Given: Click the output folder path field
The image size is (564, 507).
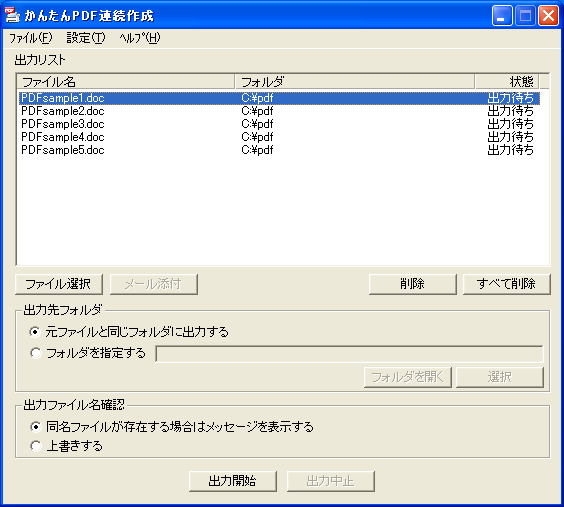Looking at the screenshot, I should [x=349, y=354].
